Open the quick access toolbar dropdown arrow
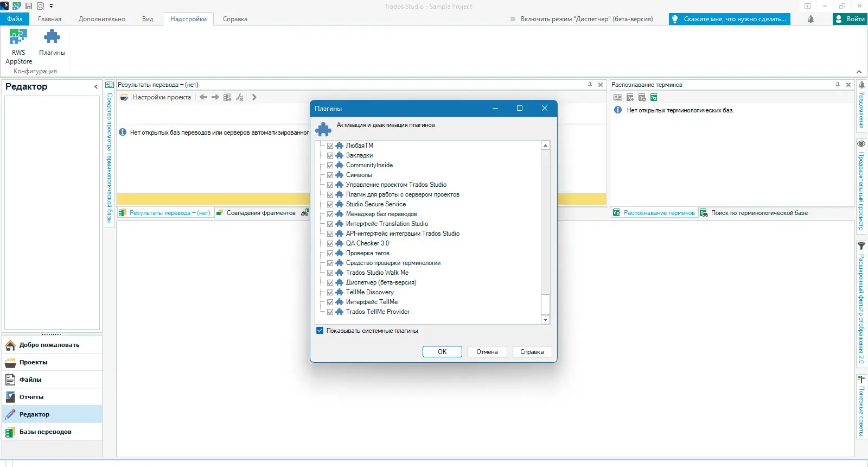This screenshot has width=868, height=467. (x=52, y=6)
